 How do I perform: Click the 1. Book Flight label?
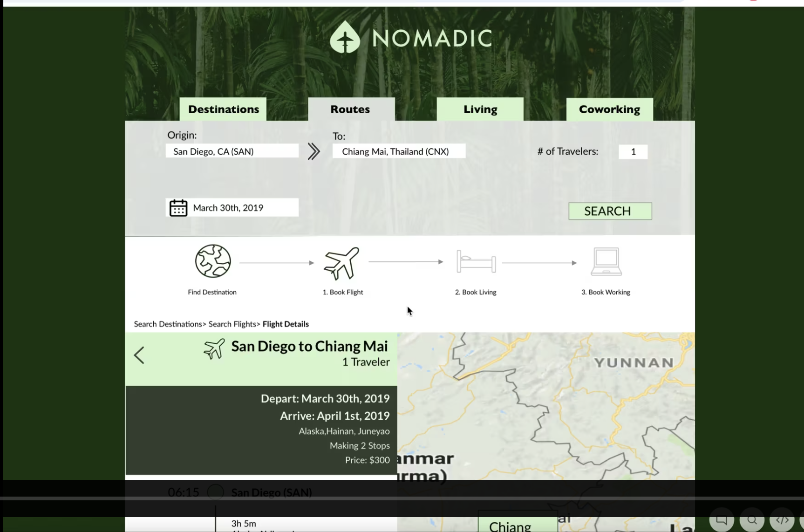pos(343,292)
